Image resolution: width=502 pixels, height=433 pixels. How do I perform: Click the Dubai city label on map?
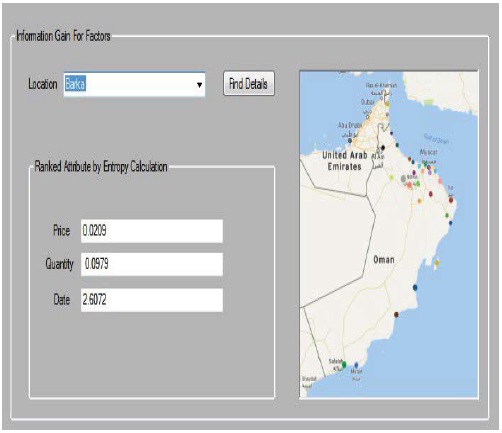(368, 102)
